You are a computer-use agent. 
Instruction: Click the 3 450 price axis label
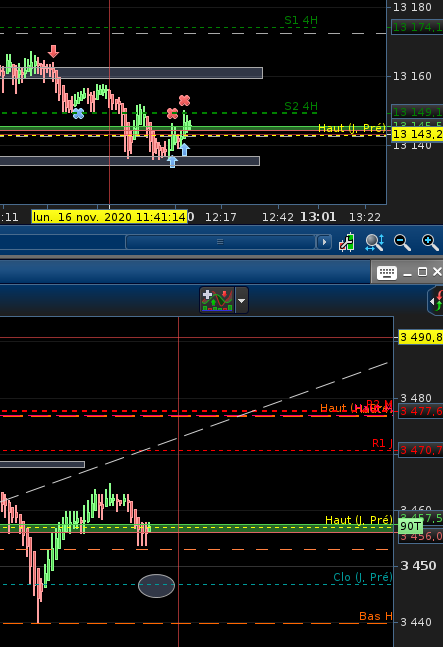pyautogui.click(x=418, y=566)
